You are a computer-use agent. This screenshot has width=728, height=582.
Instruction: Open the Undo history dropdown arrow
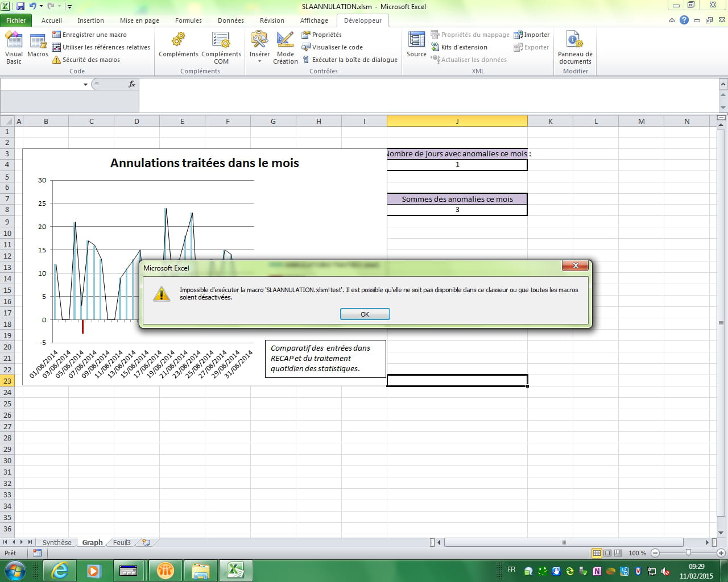click(x=41, y=6)
